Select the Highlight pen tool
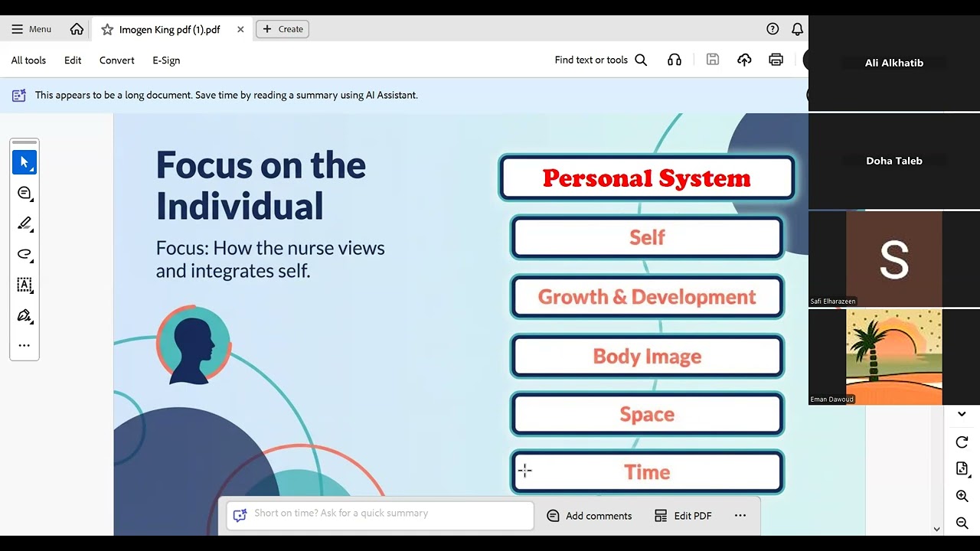This screenshot has width=980, height=551. (24, 223)
